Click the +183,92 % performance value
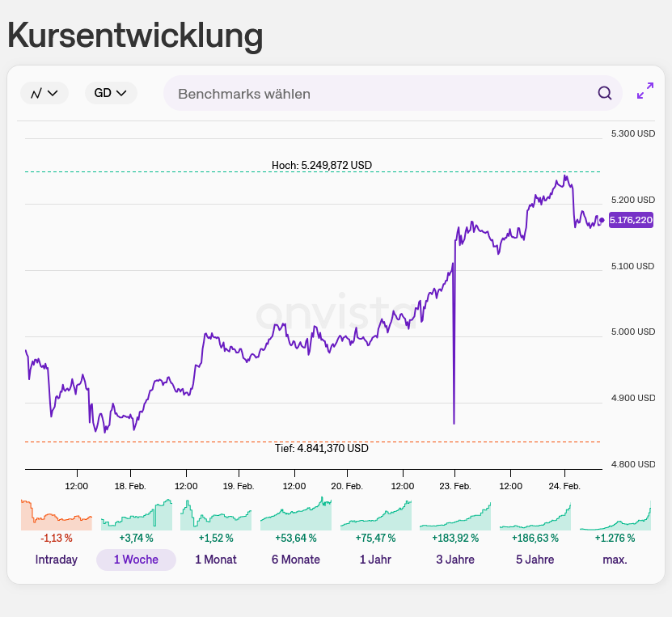 pyautogui.click(x=455, y=538)
